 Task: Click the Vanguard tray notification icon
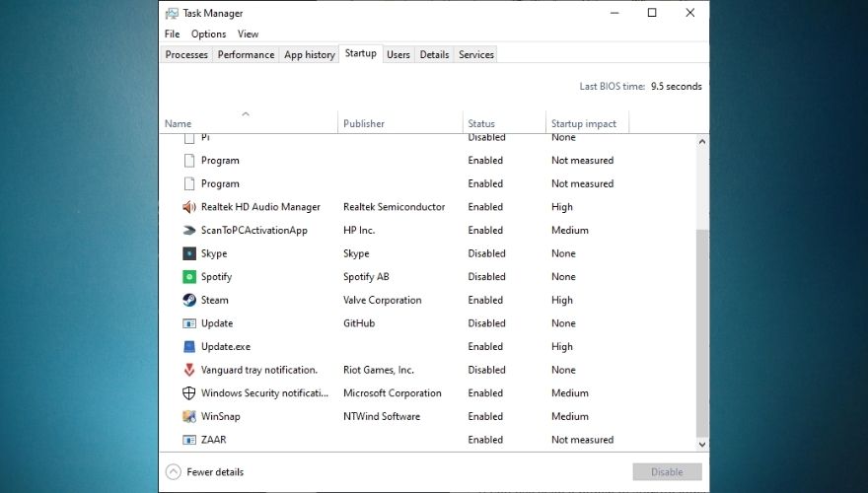[x=188, y=370]
